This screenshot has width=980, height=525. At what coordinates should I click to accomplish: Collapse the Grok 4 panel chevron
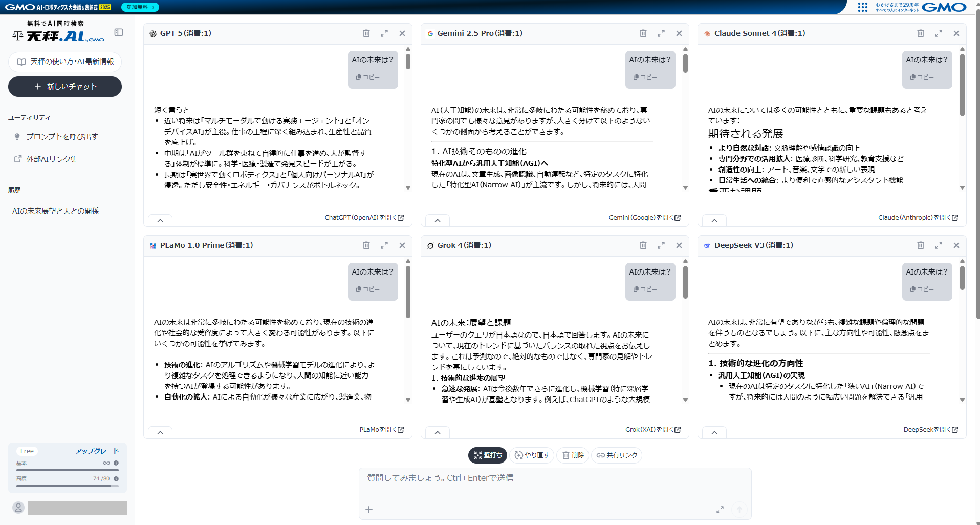click(x=438, y=432)
